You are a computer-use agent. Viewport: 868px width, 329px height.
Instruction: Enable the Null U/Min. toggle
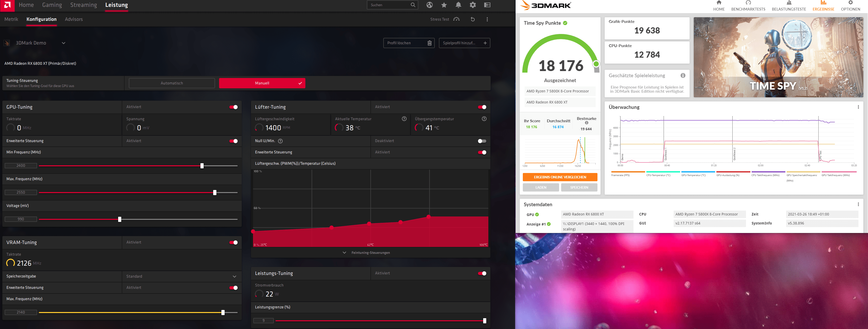click(x=482, y=141)
